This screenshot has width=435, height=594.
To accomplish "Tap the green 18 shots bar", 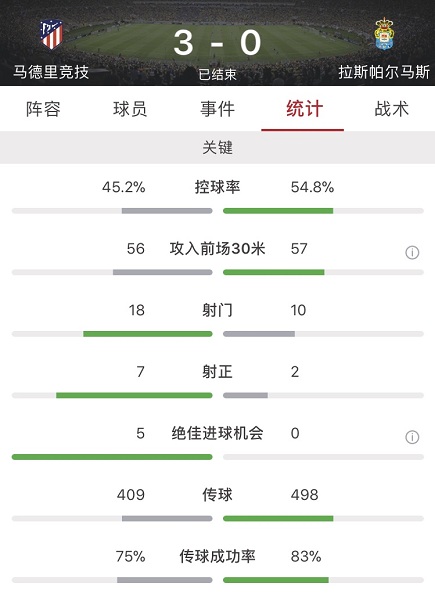I will click(x=148, y=334).
